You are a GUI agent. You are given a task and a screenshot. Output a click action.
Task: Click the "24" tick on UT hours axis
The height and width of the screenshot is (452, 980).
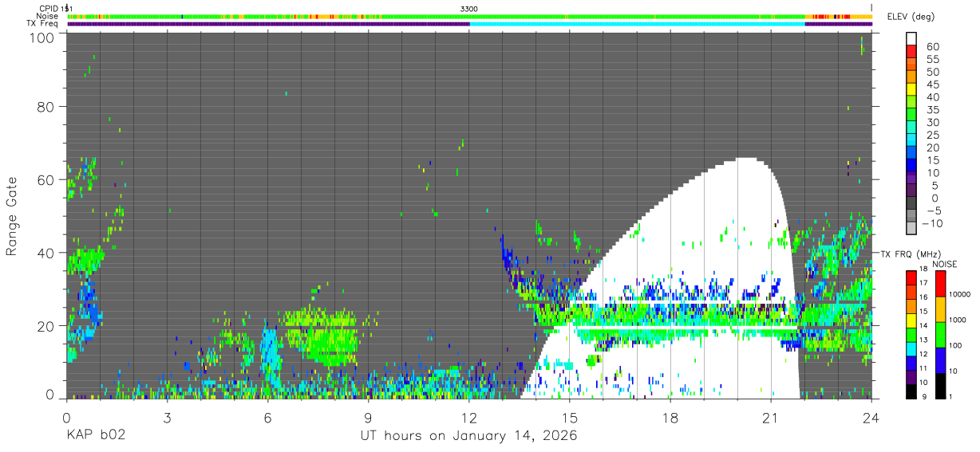pos(871,417)
